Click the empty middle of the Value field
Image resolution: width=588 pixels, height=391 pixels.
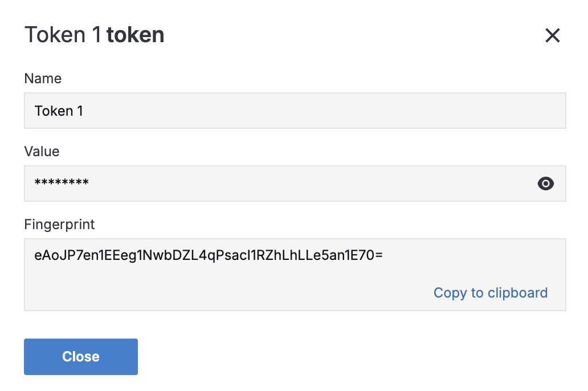coord(308,184)
